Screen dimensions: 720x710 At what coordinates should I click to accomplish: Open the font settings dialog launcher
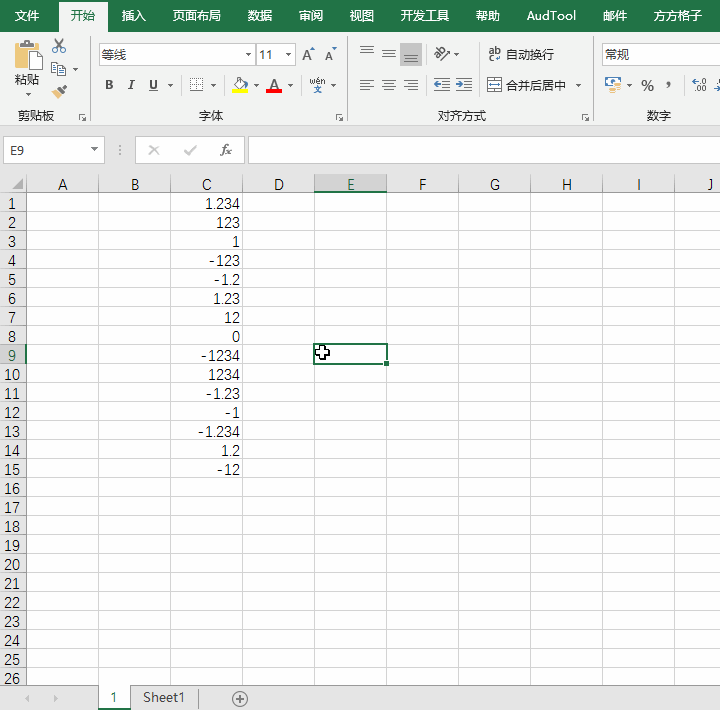coord(339,118)
